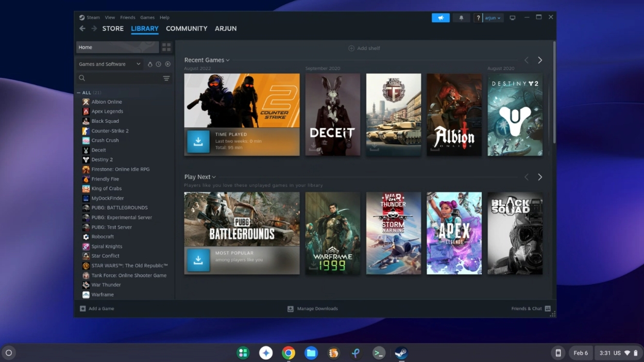
Task: Open the announcements megaphone button
Action: pyautogui.click(x=440, y=18)
